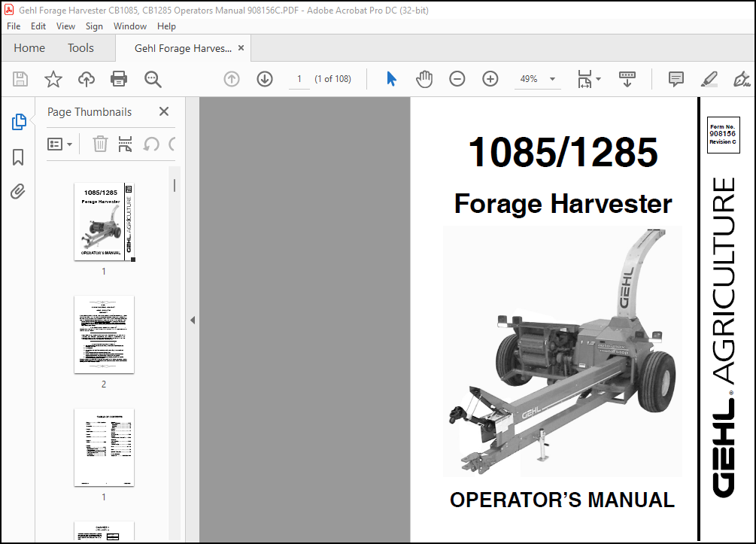Add document to starred favorites

53,79
